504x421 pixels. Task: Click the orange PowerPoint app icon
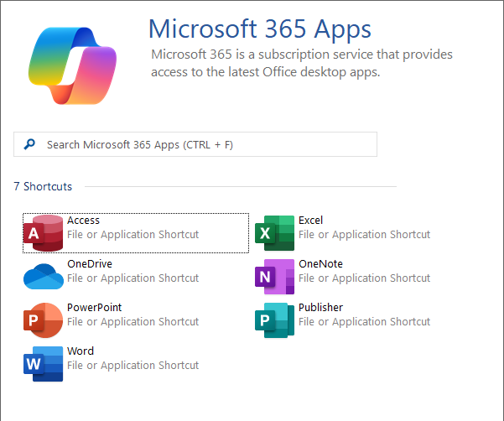pyautogui.click(x=44, y=320)
